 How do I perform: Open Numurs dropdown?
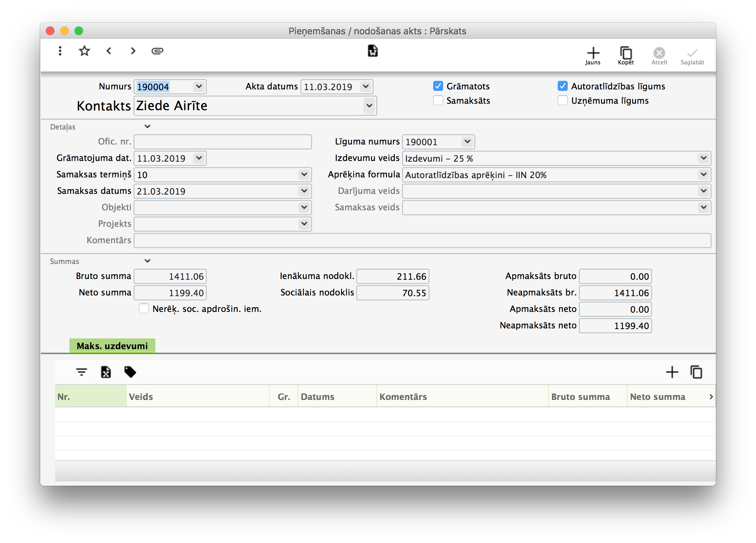pos(199,87)
